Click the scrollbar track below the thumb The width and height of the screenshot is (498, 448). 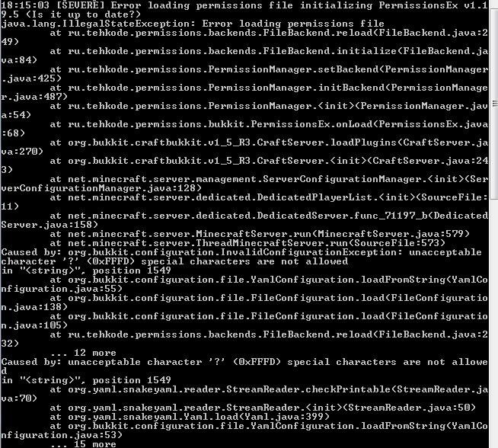(x=494, y=324)
